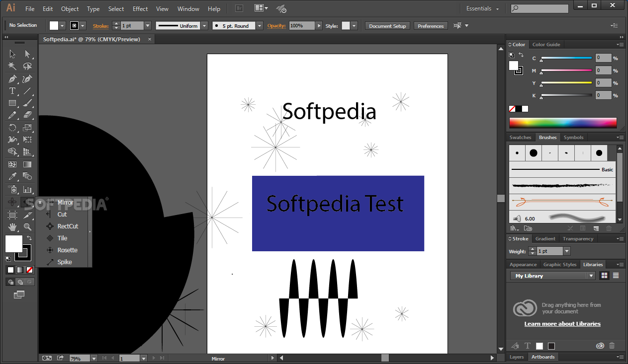
Task: Select the Rectangle tool
Action: (x=12, y=103)
